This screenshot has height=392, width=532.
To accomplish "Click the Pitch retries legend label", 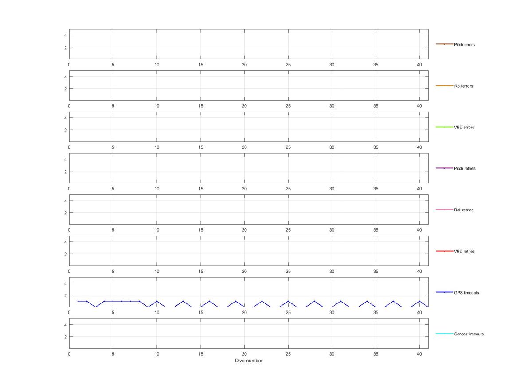I will [465, 168].
